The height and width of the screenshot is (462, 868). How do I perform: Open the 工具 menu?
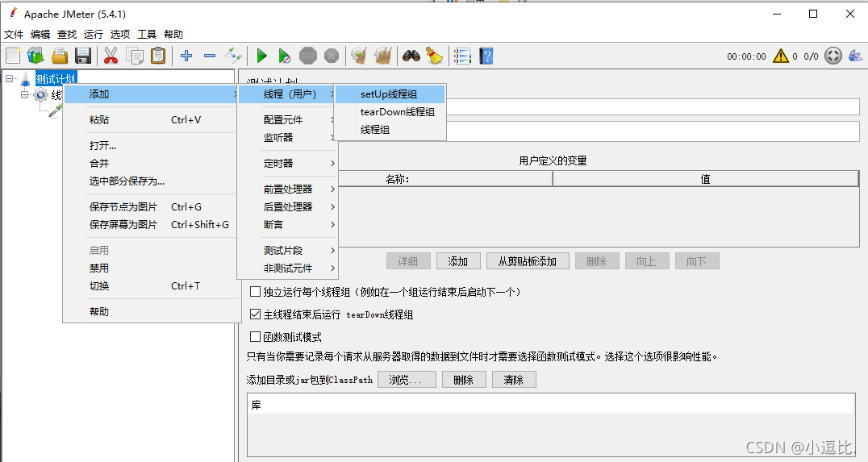pos(147,35)
